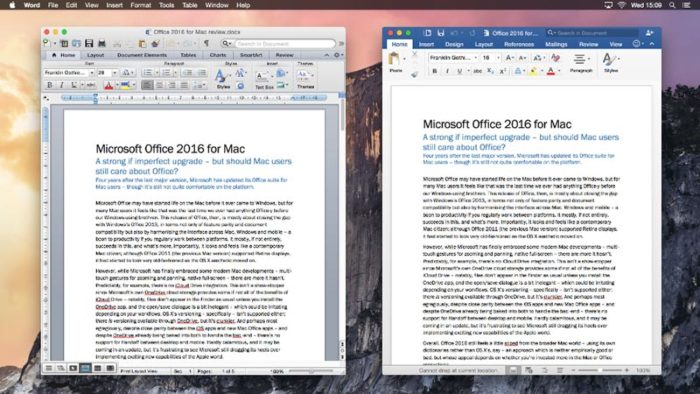Switch to Layout tab in left Word
The width and height of the screenshot is (700, 394).
click(95, 55)
